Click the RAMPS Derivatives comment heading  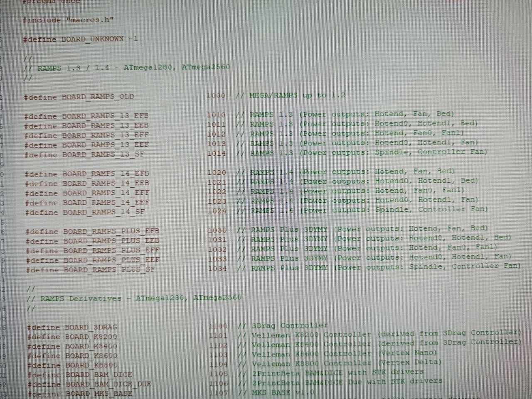[134, 298]
